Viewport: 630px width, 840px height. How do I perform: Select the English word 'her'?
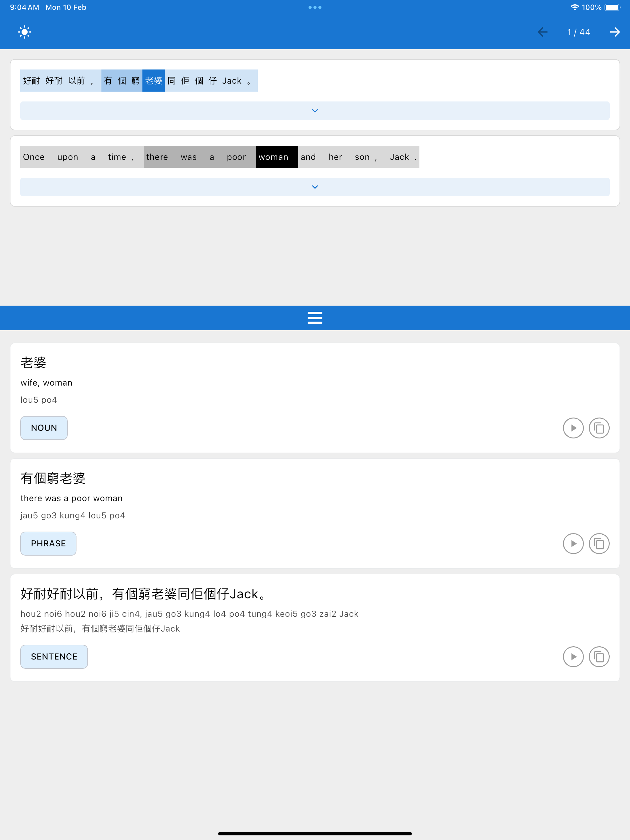click(336, 157)
